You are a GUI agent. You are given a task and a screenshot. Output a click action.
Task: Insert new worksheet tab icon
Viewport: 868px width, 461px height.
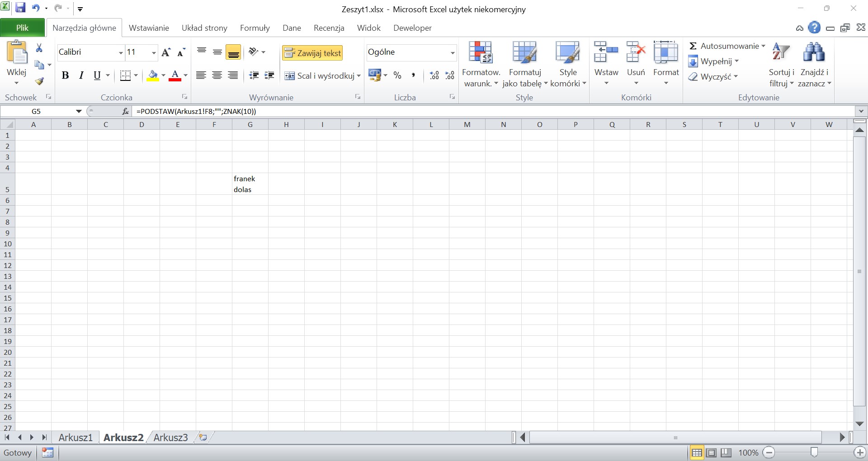[203, 437]
